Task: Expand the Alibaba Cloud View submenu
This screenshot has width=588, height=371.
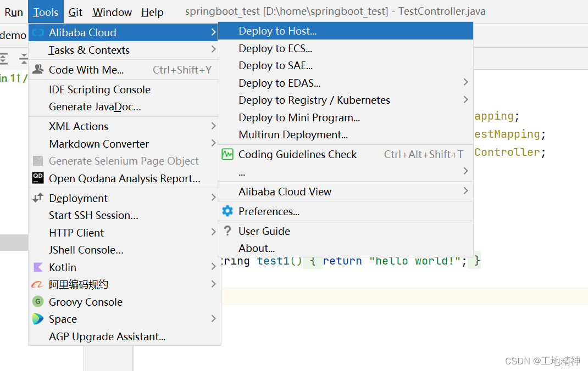Action: 466,192
